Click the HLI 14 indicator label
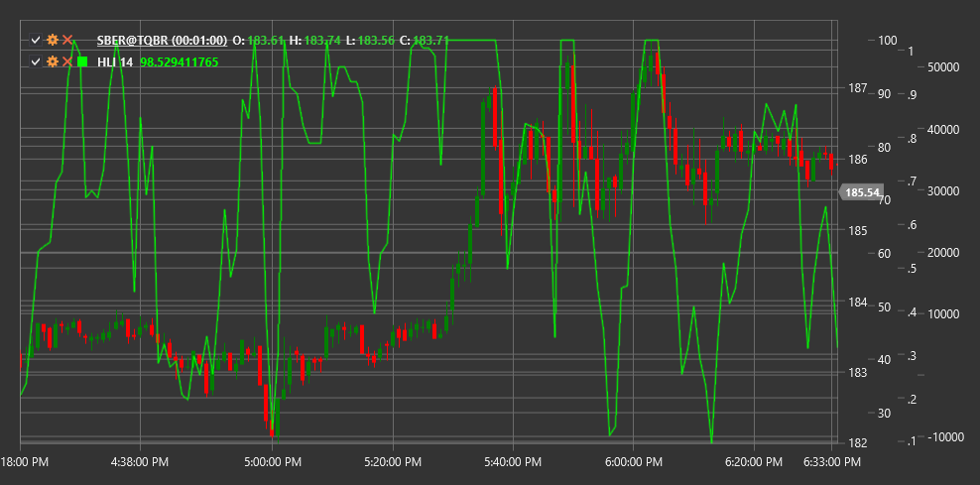 pos(114,61)
